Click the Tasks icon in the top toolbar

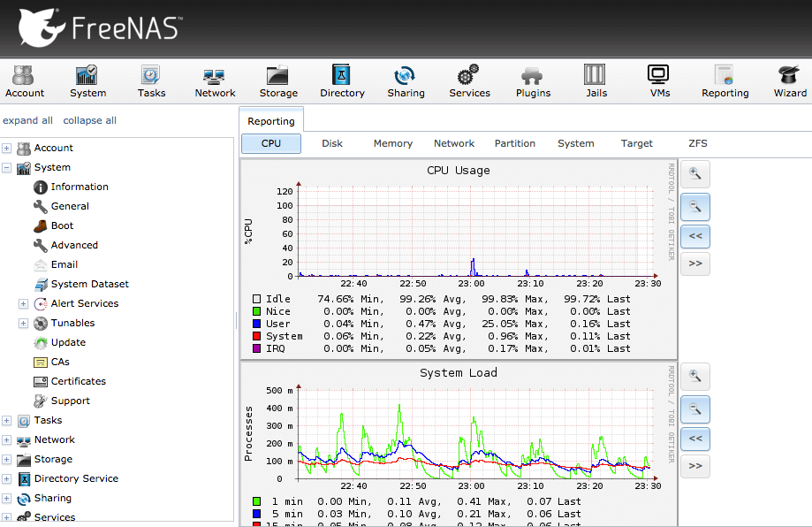click(x=151, y=80)
